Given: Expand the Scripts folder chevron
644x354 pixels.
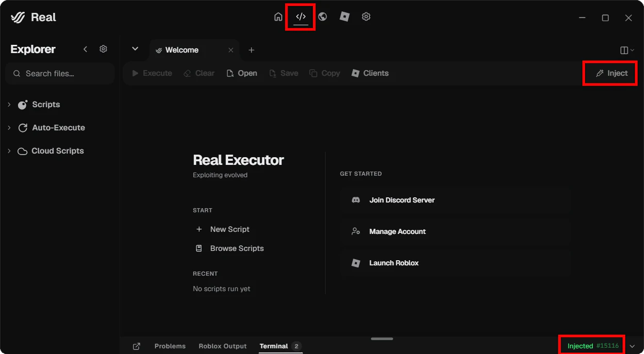Looking at the screenshot, I should coord(9,105).
